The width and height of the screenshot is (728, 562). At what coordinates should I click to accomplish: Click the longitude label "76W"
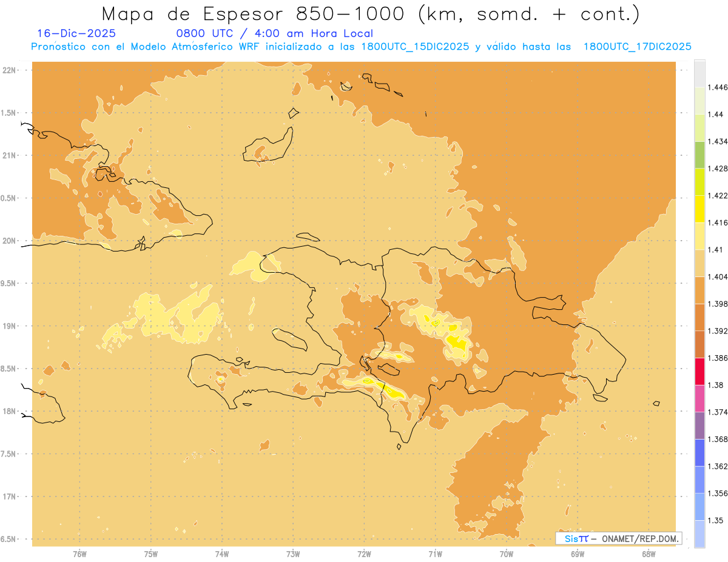(79, 554)
